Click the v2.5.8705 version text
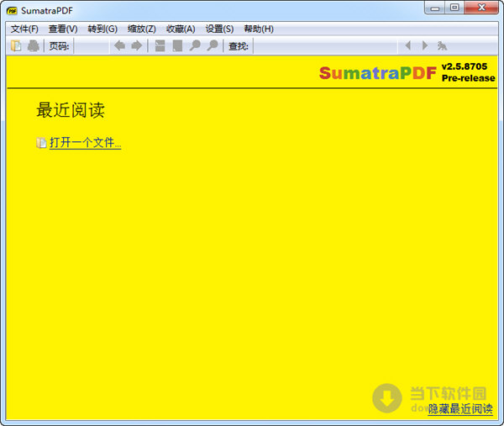 click(465, 66)
